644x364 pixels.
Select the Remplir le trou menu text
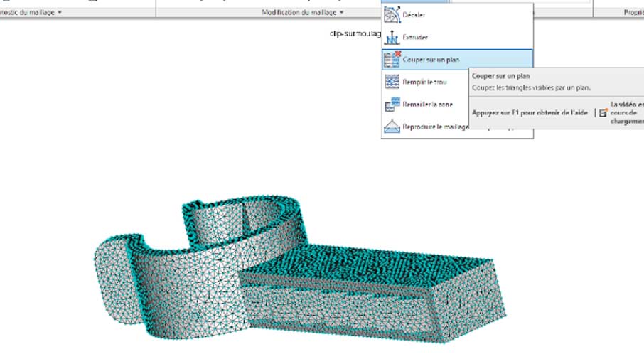tap(425, 82)
